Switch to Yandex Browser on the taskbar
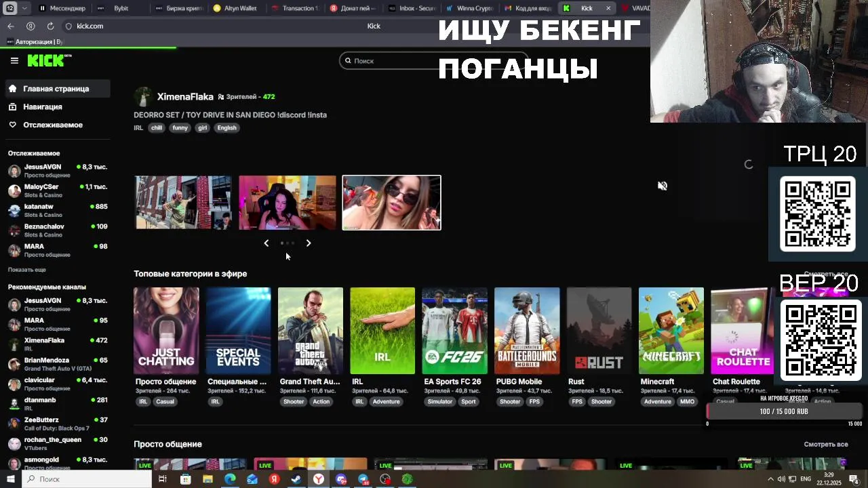 pos(319,479)
